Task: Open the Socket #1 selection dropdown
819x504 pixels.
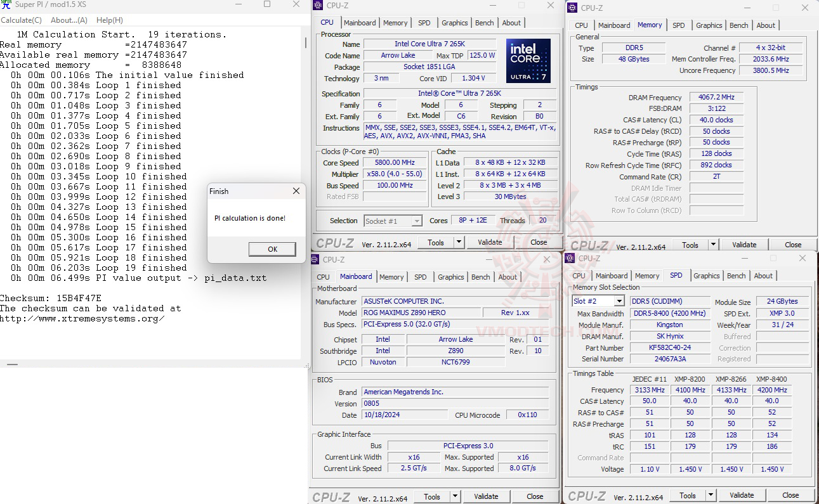Action: coord(417,221)
